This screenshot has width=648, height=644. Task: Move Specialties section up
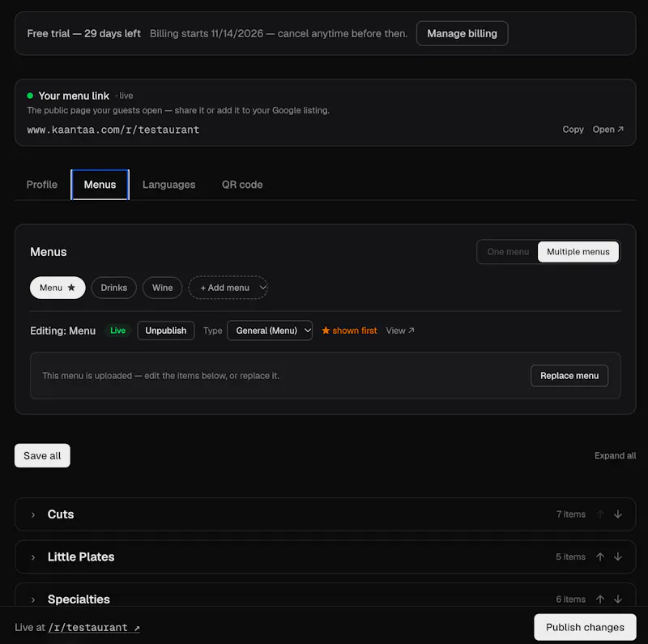(600, 599)
